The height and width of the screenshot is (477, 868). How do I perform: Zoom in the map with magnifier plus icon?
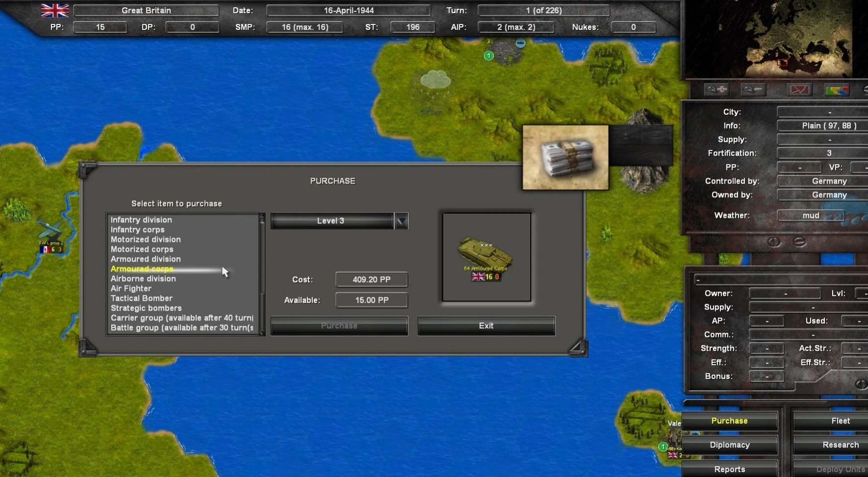717,90
